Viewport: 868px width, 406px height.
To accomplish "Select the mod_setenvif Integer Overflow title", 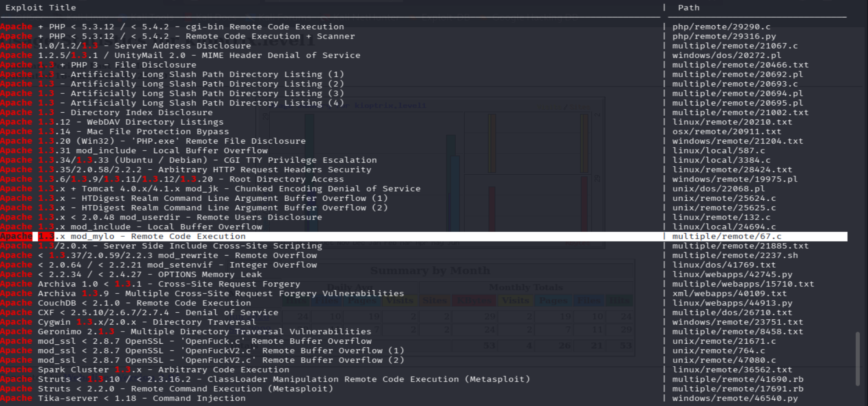I will (x=158, y=265).
